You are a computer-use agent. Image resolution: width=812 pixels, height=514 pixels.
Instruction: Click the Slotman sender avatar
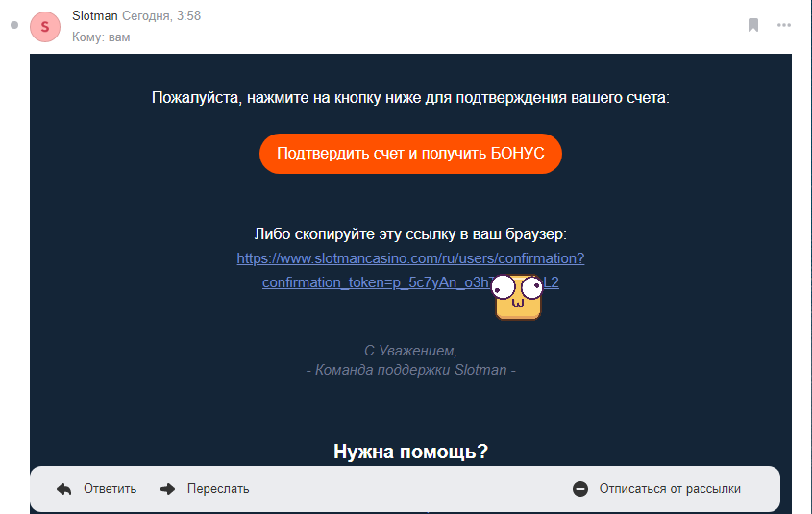click(x=45, y=27)
